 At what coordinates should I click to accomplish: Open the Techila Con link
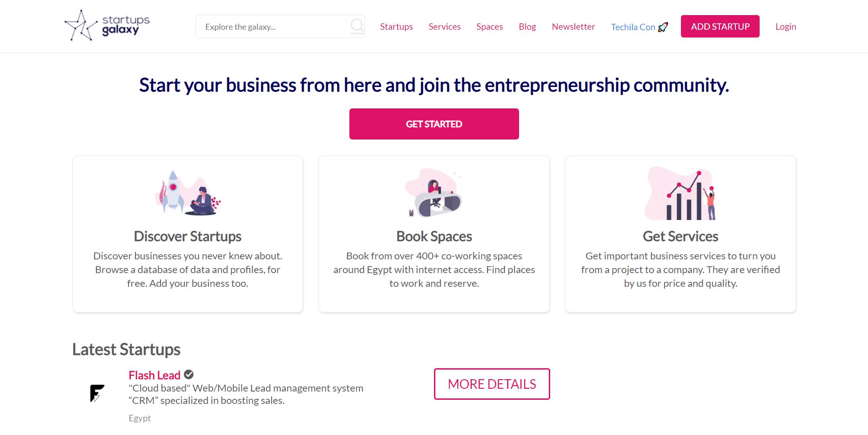click(633, 27)
